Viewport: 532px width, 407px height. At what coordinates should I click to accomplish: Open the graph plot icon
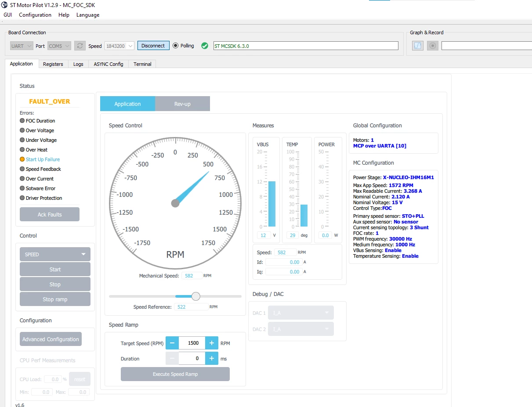click(418, 46)
